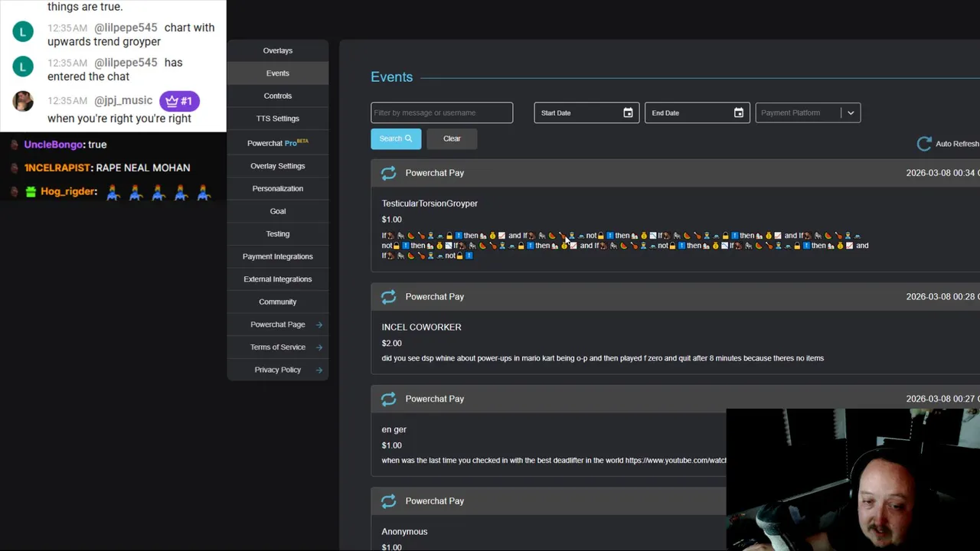Replay the Anonymous event icon
980x551 pixels.
(x=389, y=501)
